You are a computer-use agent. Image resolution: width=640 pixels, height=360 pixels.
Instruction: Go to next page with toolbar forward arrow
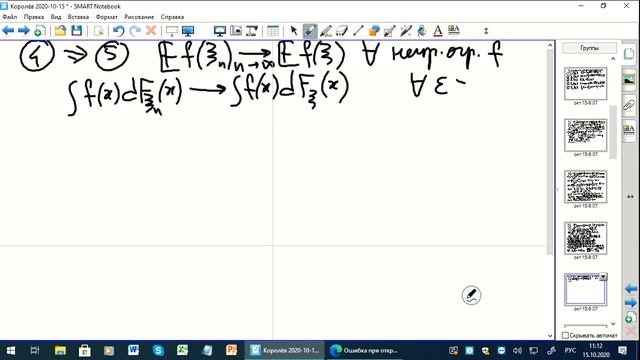(x=24, y=31)
